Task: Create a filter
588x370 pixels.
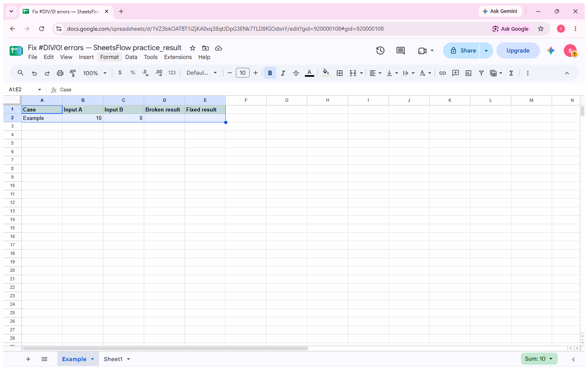Action: 481,73
